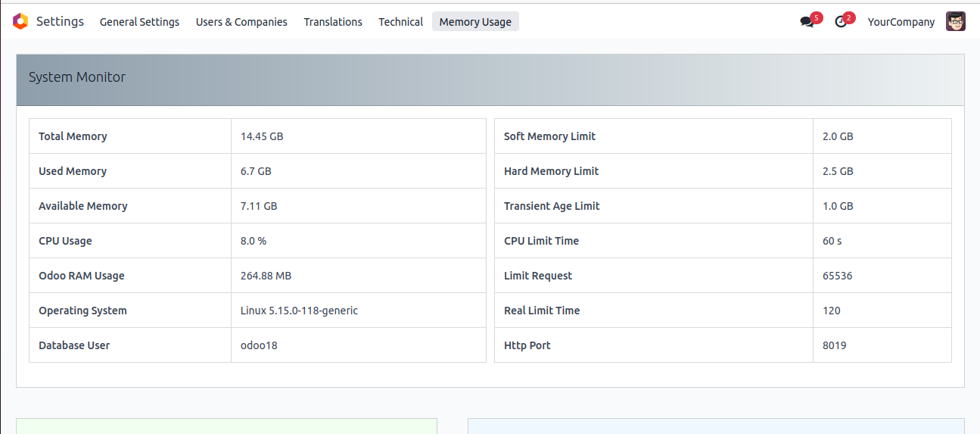
Task: Click the Soft Memory Limit label
Action: click(x=549, y=136)
